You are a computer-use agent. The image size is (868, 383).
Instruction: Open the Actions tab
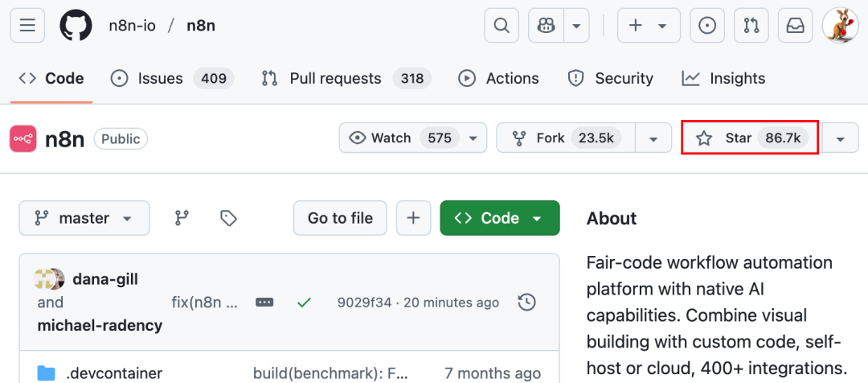(498, 78)
